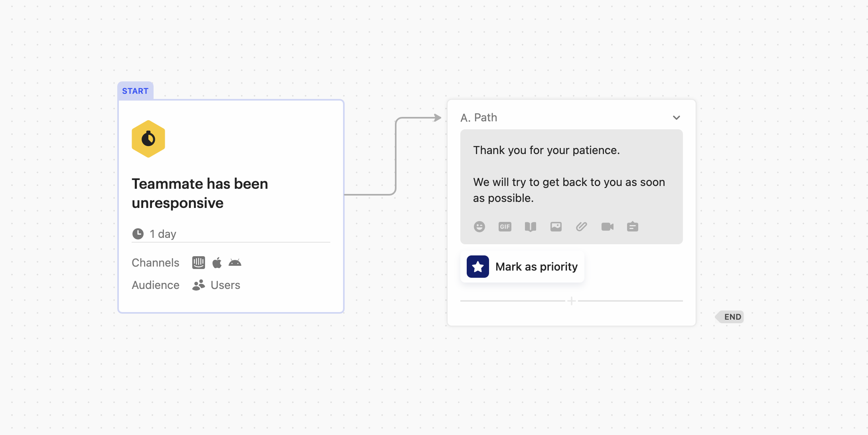868x435 pixels.
Task: Use a saved reply from the composer
Action: click(633, 226)
